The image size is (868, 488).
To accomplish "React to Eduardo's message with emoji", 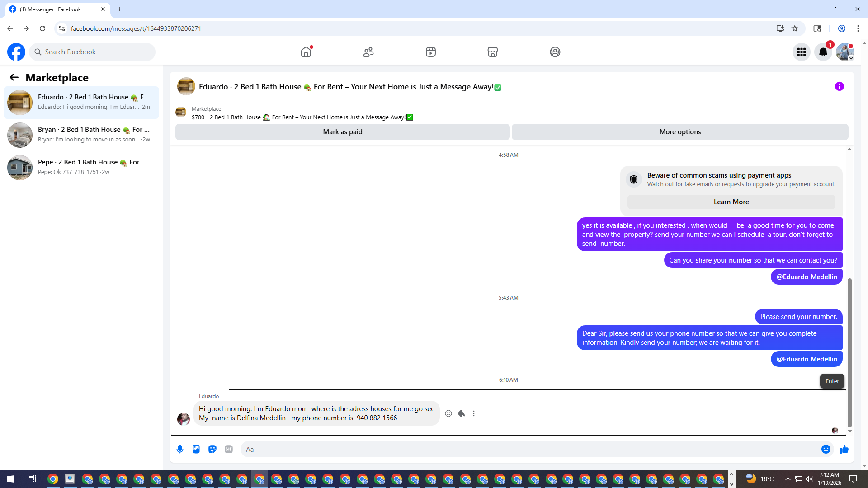I will [448, 413].
